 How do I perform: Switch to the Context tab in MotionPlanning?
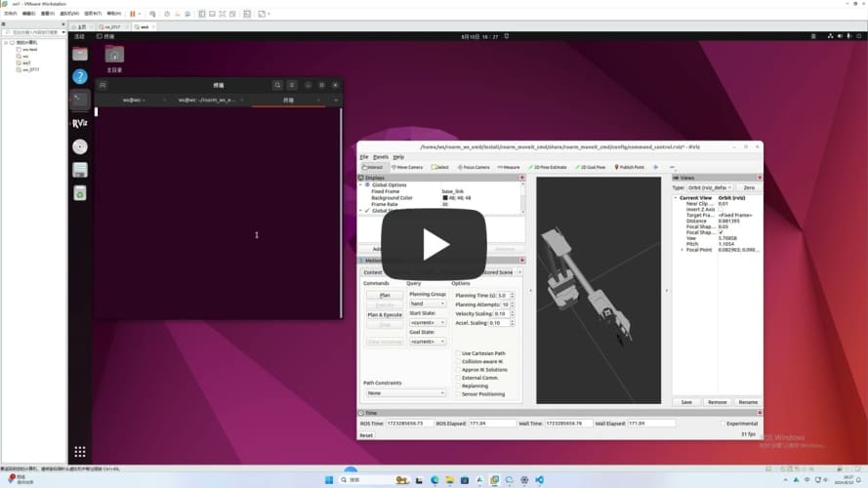point(373,272)
